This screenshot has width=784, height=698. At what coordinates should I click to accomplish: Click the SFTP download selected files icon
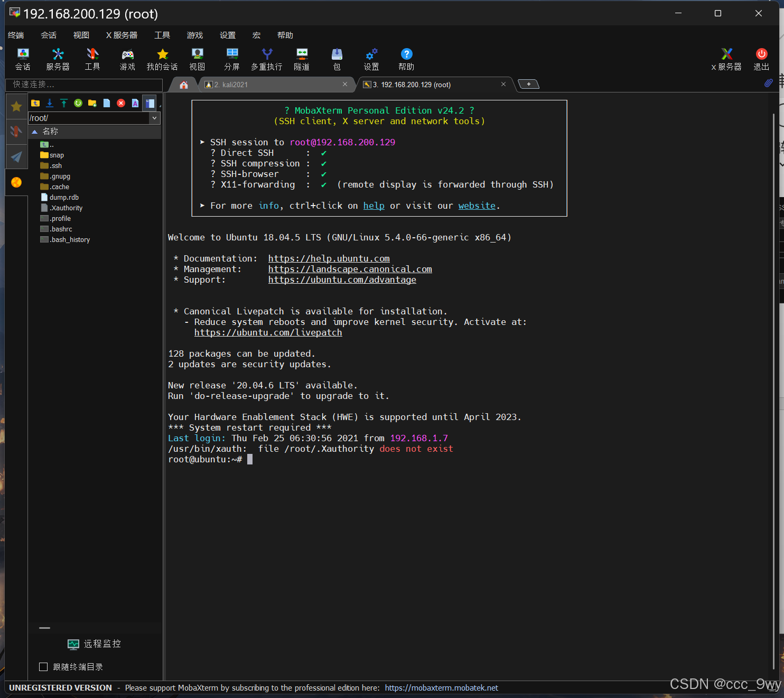pos(50,103)
